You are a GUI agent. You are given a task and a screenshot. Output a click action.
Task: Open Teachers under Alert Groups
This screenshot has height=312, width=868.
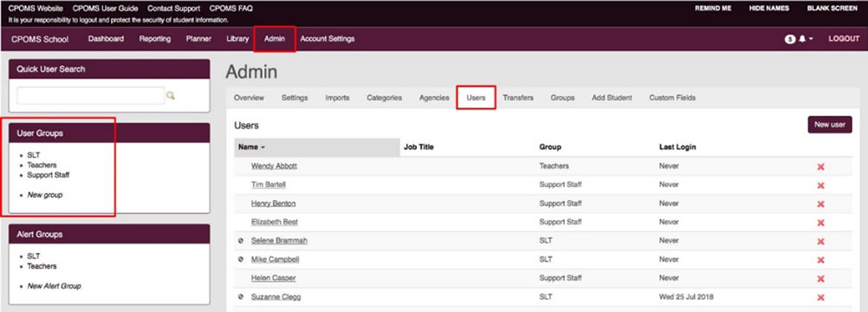click(42, 266)
